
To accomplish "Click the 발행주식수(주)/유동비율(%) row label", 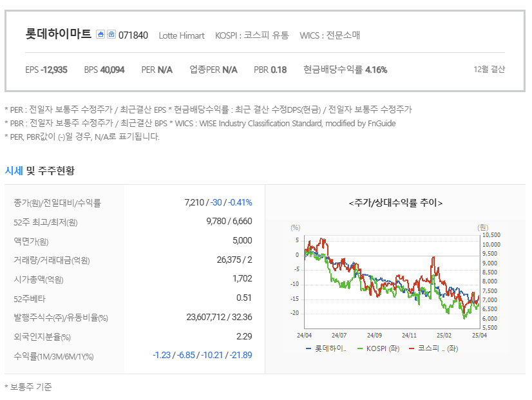I will click(61, 318).
